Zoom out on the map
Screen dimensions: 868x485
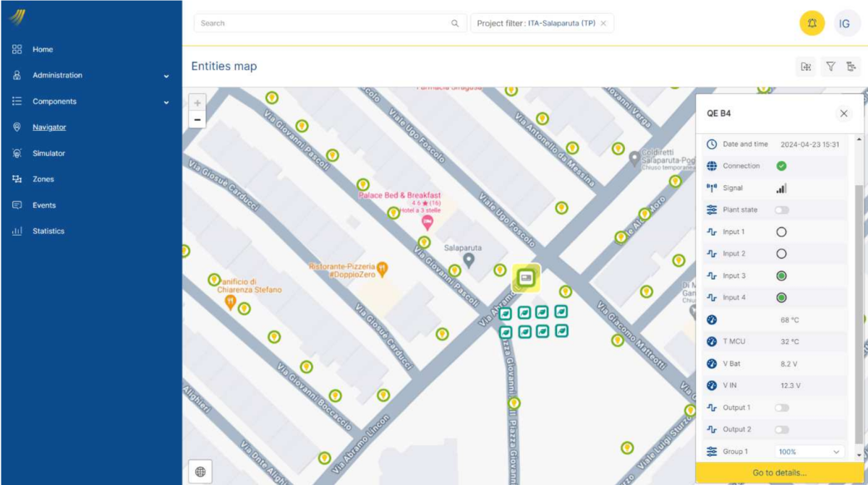point(197,120)
